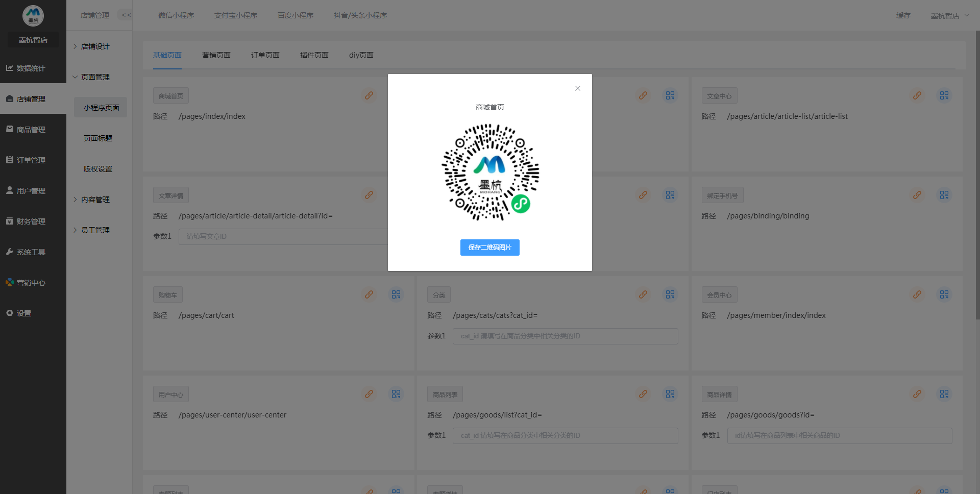Show QR code for 绑定手机号 card

point(944,195)
